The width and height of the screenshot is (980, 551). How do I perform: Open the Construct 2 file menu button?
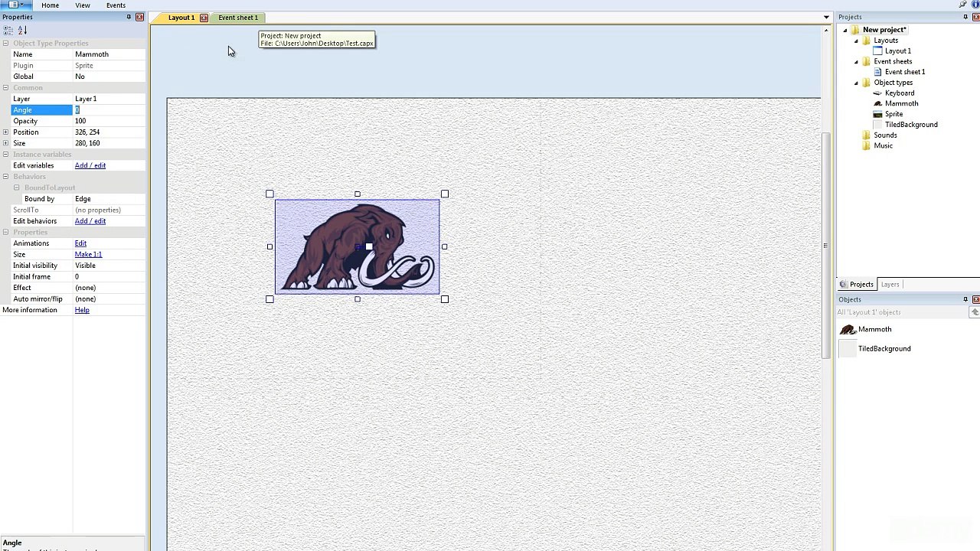tap(15, 5)
